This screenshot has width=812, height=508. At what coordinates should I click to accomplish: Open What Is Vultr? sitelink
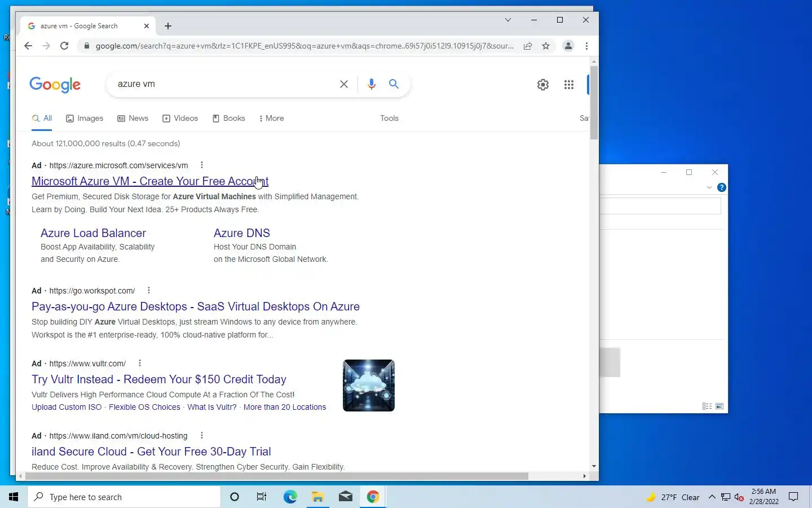coord(212,407)
